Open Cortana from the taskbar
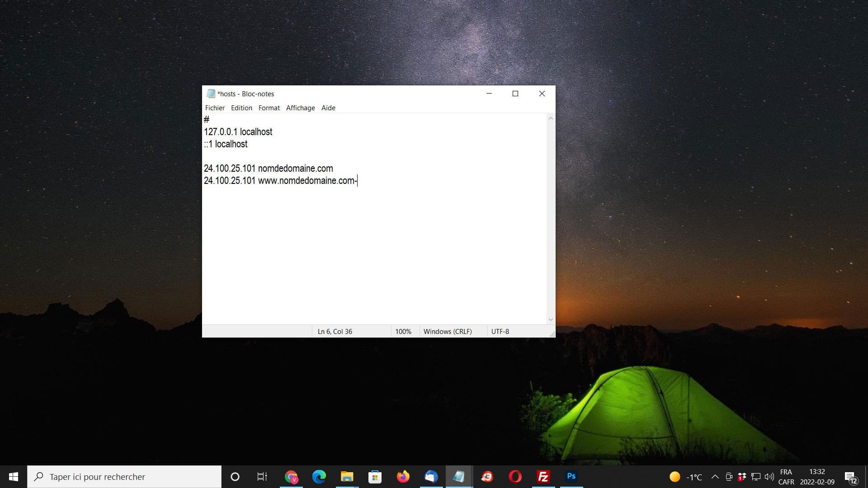The image size is (868, 488). point(235,477)
